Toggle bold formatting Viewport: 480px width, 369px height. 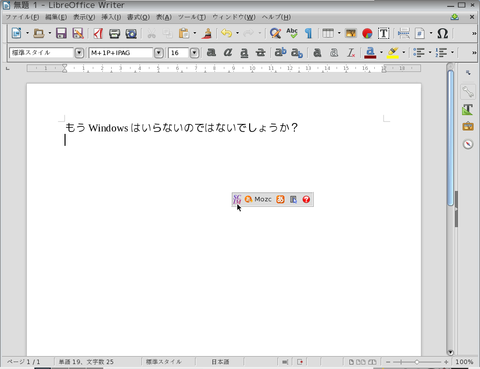pyautogui.click(x=211, y=52)
